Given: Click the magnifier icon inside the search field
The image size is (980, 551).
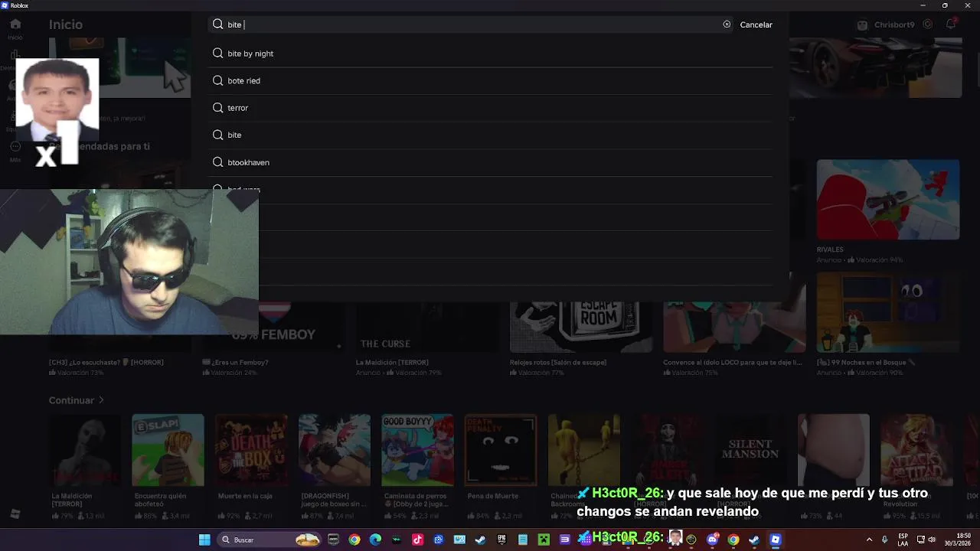Looking at the screenshot, I should click(218, 24).
